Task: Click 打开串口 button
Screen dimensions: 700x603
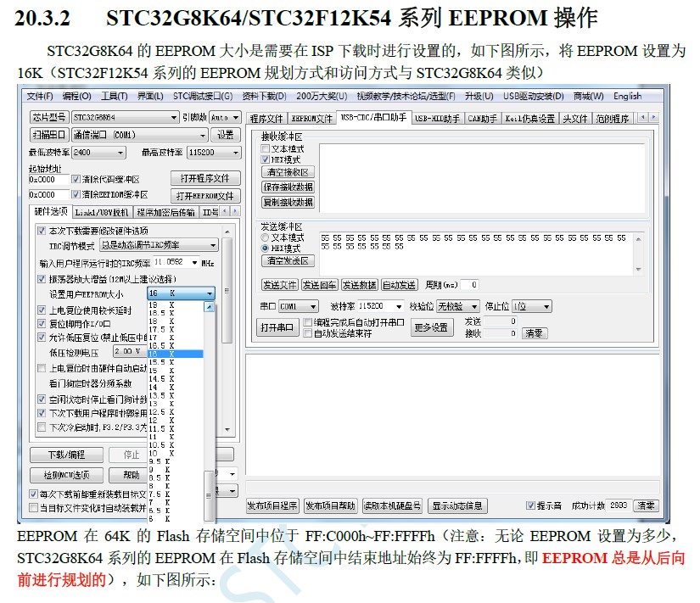Action: (277, 327)
